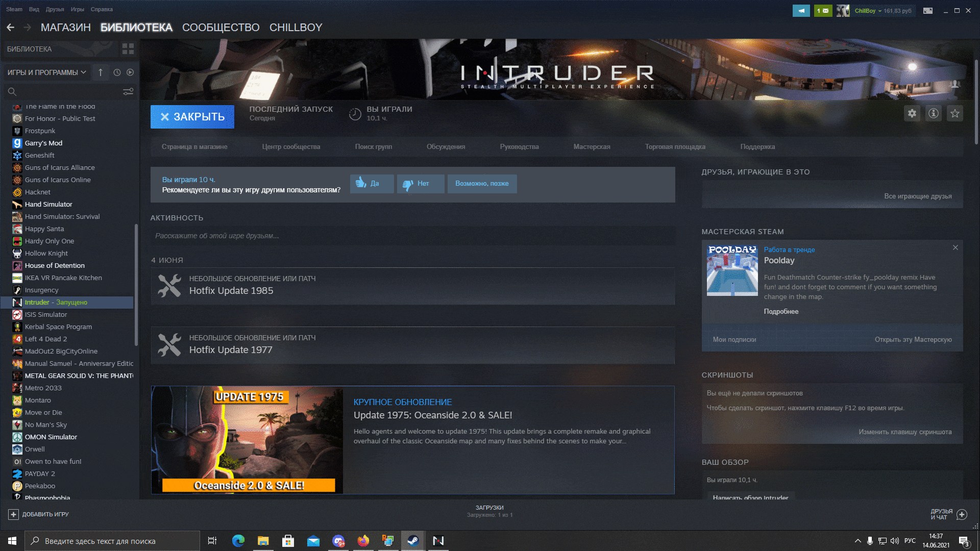Mark Intruder as favorite with star icon
This screenshot has height=551, width=980.
[955, 113]
